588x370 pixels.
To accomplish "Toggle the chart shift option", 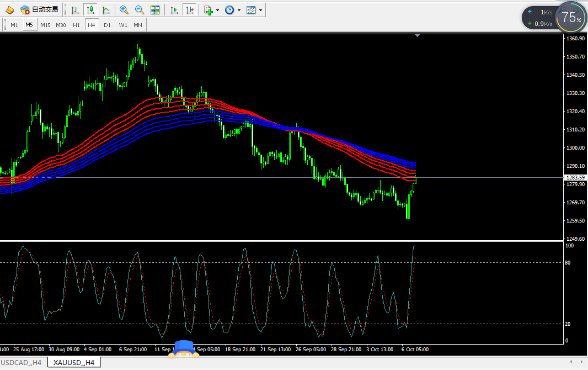I will 190,10.
